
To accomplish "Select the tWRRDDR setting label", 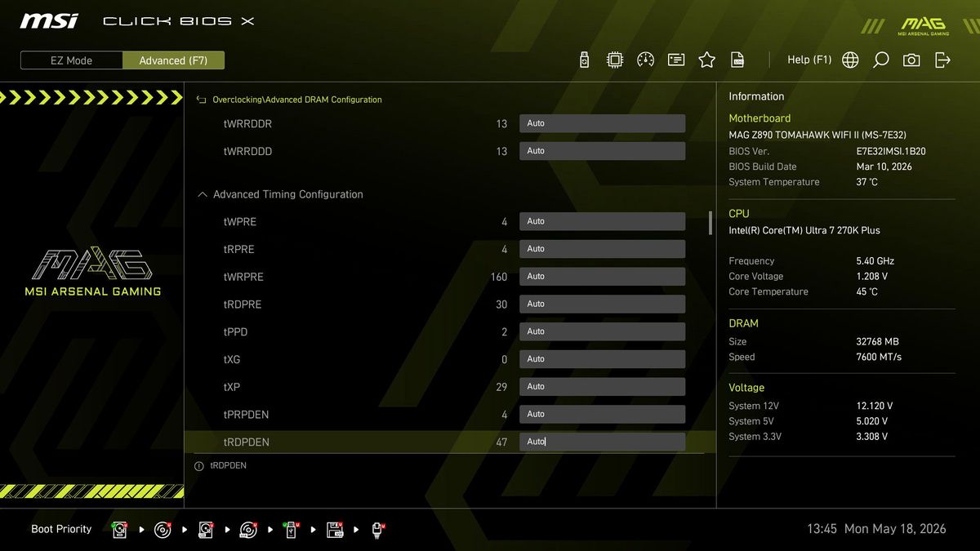I will 247,124.
